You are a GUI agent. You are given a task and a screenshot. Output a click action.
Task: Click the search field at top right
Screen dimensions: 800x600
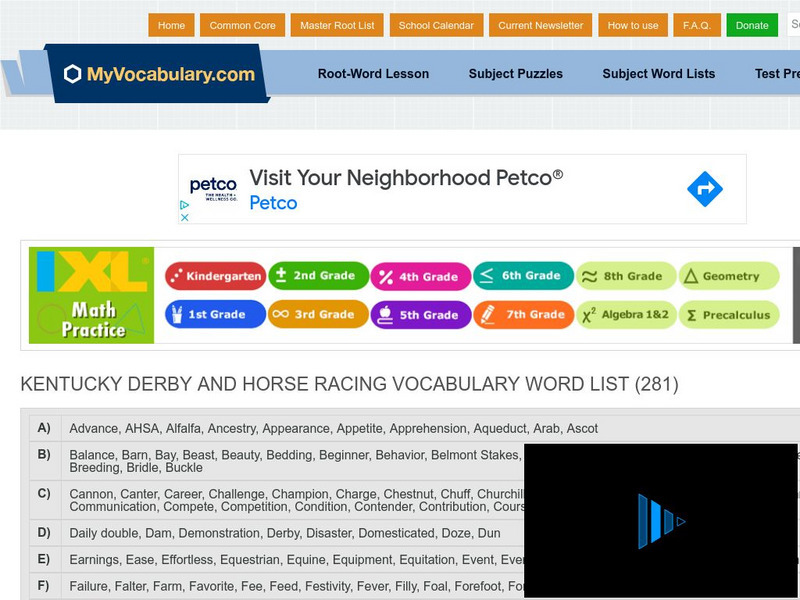794,24
